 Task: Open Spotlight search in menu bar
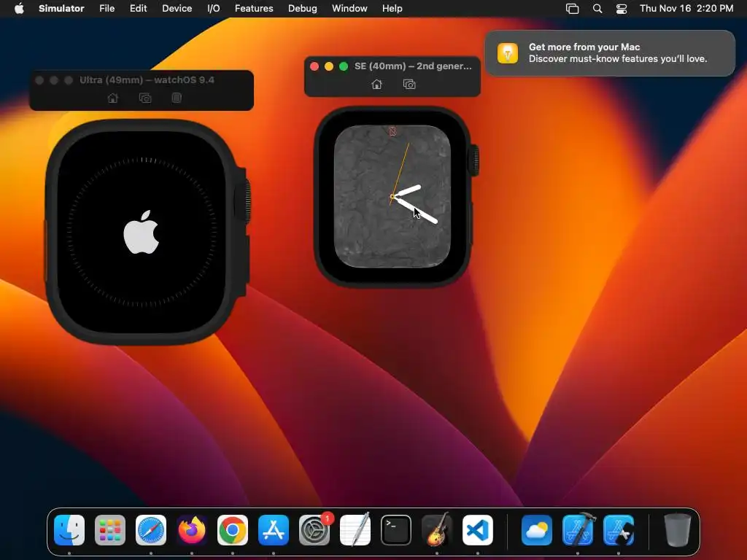click(x=597, y=9)
